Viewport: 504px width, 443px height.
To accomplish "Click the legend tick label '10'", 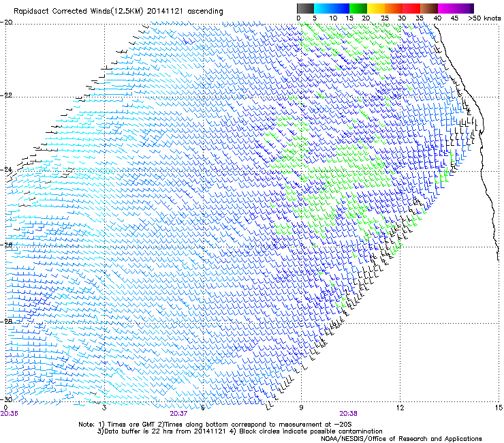I will click(x=333, y=18).
